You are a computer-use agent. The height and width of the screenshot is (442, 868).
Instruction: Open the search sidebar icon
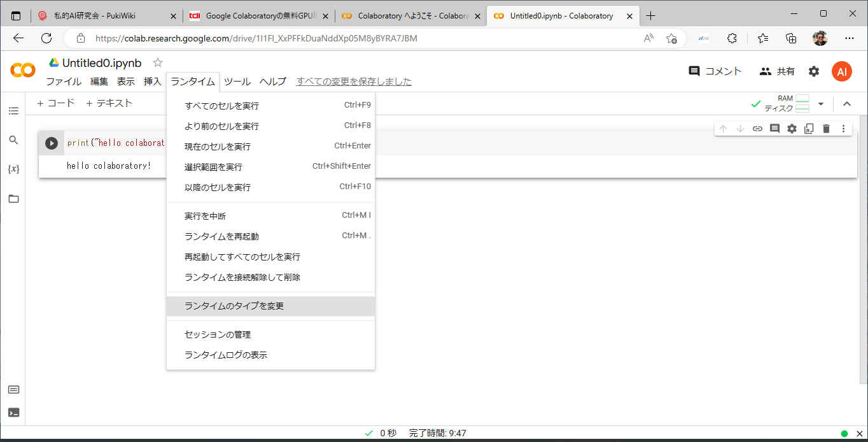click(13, 140)
